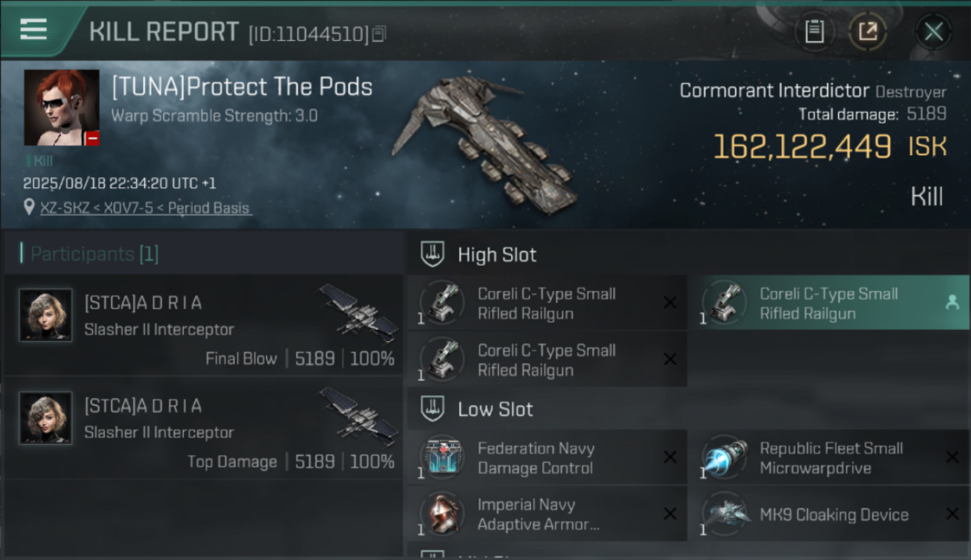Open A D R I A Final Blow entry
Viewport: 971px width, 560px height.
click(203, 324)
